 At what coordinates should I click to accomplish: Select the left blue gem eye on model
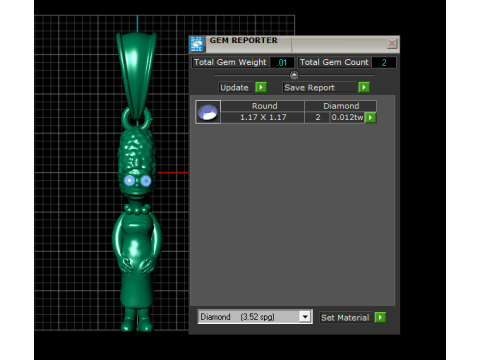click(129, 181)
